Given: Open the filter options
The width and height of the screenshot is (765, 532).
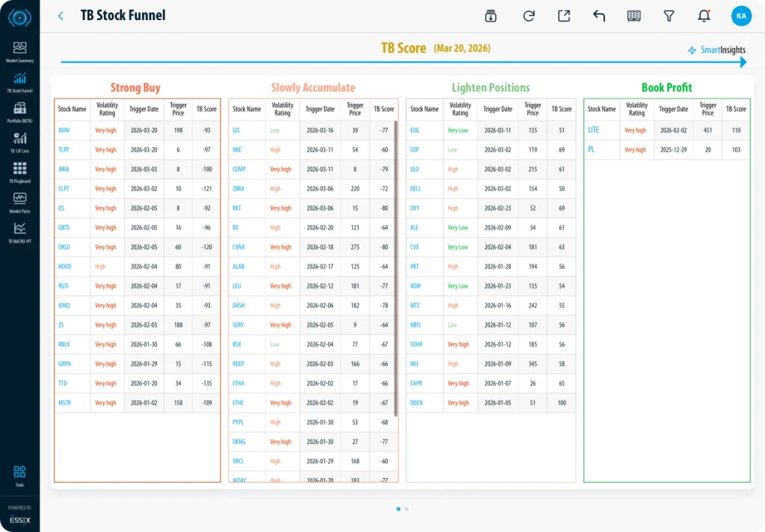Looking at the screenshot, I should [x=669, y=16].
